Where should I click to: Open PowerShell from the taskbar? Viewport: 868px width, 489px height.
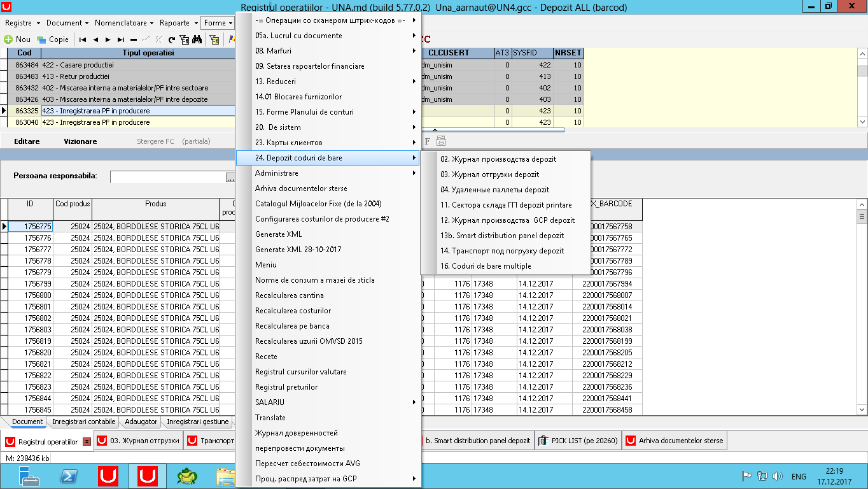click(x=69, y=476)
